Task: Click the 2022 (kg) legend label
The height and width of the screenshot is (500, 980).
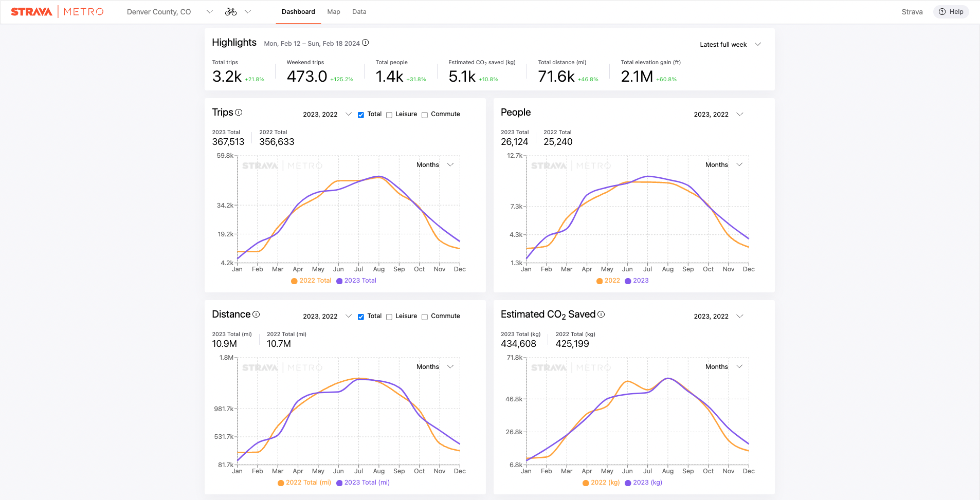Action: pyautogui.click(x=605, y=483)
